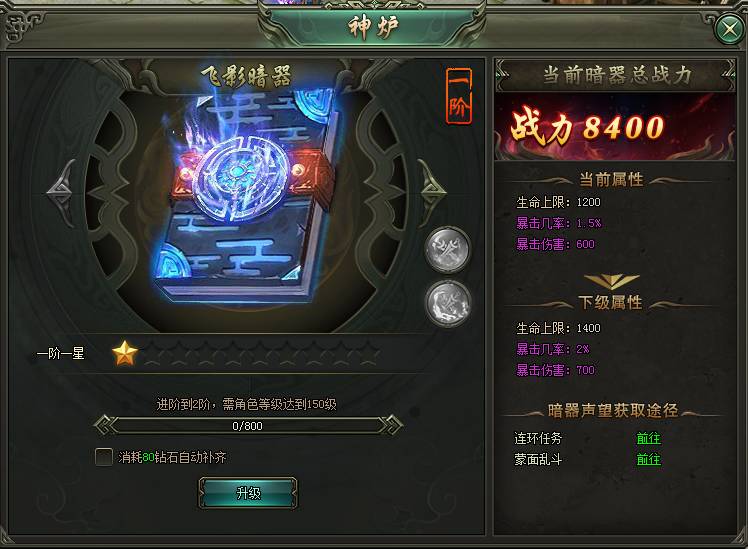Close the 神炉 panel with the X
748x549 pixels.
click(x=730, y=29)
